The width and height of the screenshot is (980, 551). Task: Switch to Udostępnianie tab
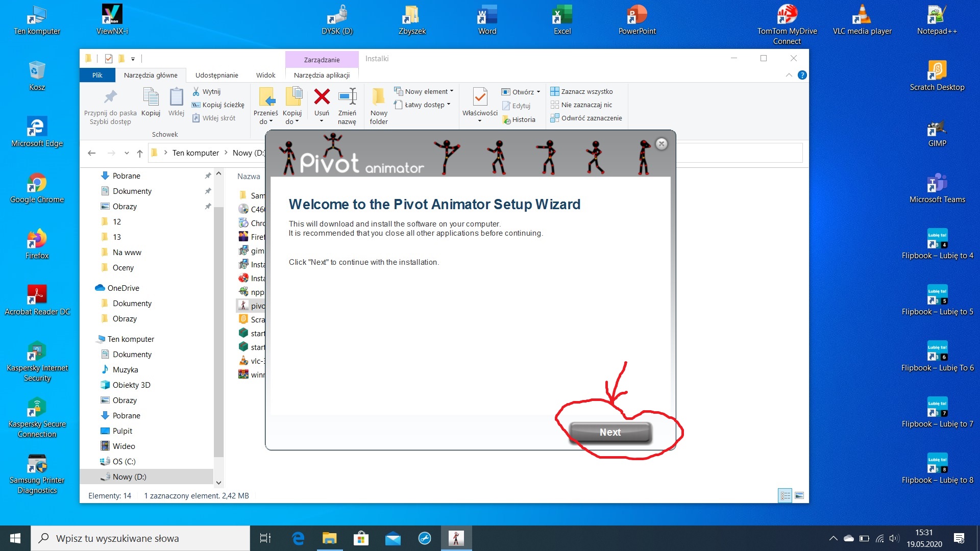pos(216,75)
